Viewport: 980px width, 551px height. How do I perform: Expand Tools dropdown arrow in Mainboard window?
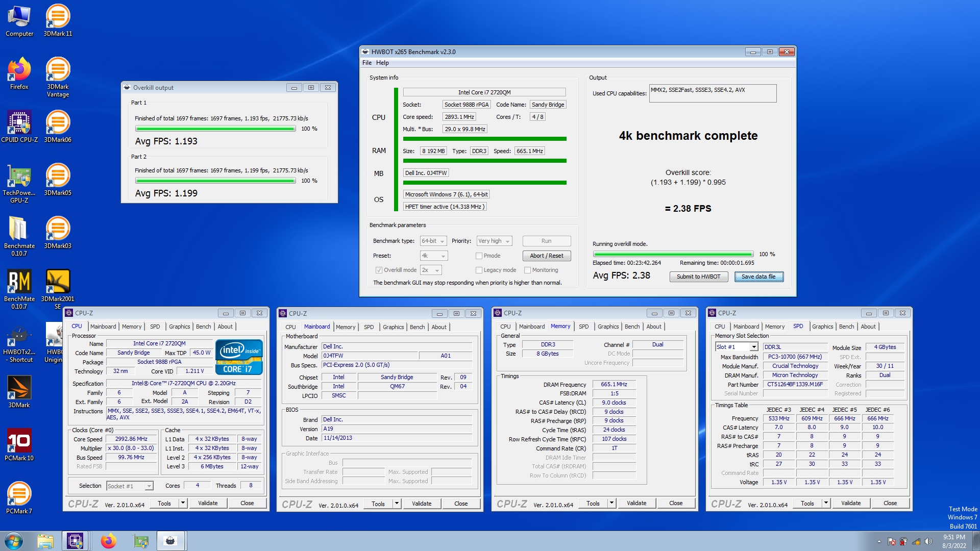click(397, 504)
